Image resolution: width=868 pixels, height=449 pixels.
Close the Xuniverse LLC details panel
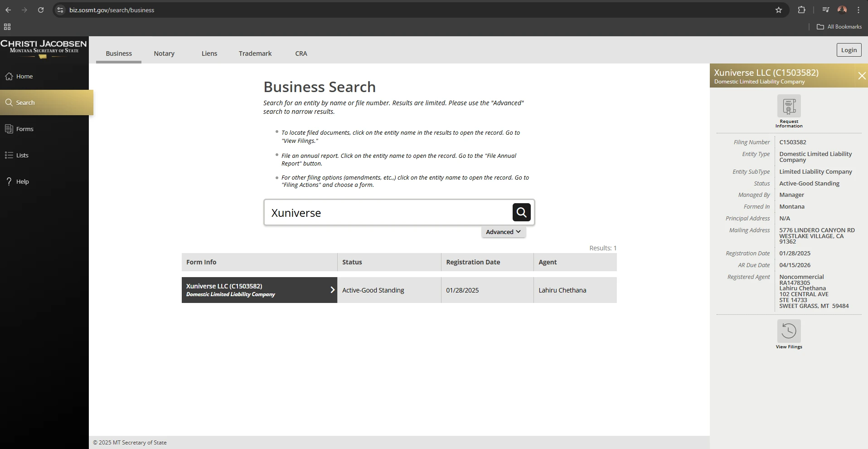pos(862,76)
